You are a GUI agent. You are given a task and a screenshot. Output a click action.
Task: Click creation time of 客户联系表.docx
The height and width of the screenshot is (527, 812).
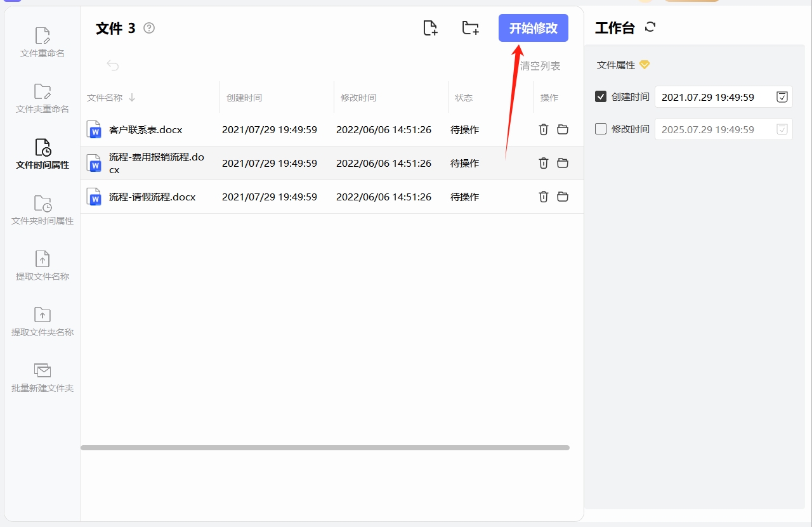click(270, 129)
